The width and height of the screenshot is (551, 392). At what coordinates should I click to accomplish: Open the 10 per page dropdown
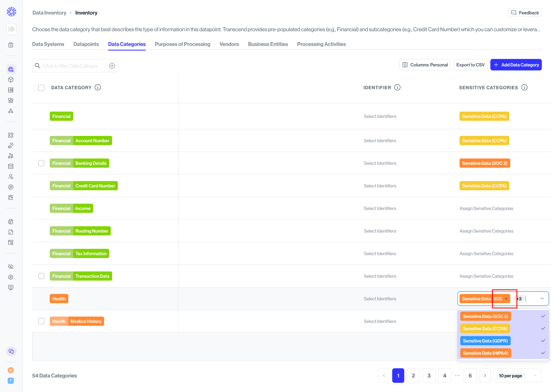(x=518, y=376)
